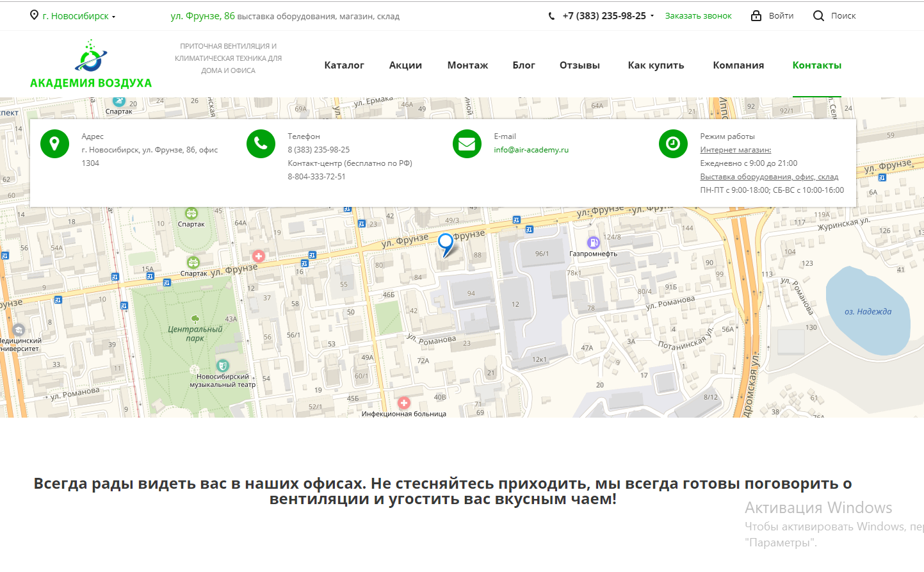Screen dimensions: 924x572
Task: Click the blue map marker on ул. Фрунзе
Action: (x=446, y=244)
